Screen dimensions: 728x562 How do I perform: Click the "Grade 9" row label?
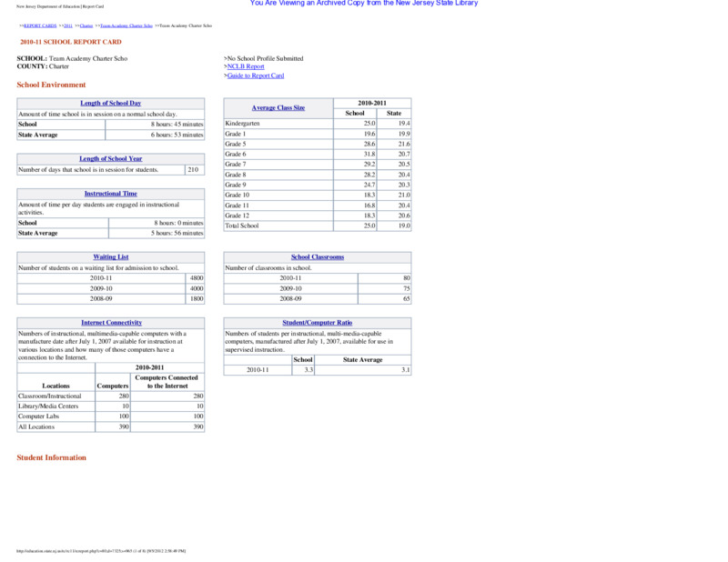(236, 185)
